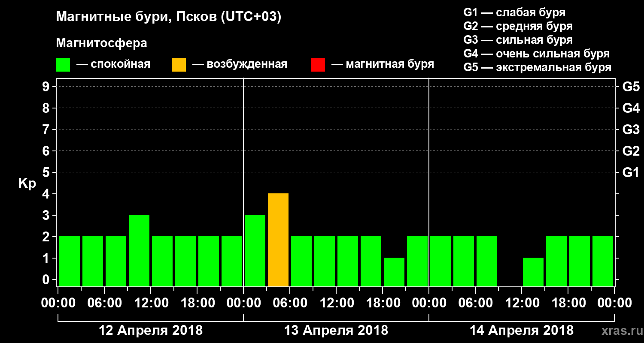644x343 pixels.
Task: Click the 'G5' right axis label
Action: (x=631, y=87)
